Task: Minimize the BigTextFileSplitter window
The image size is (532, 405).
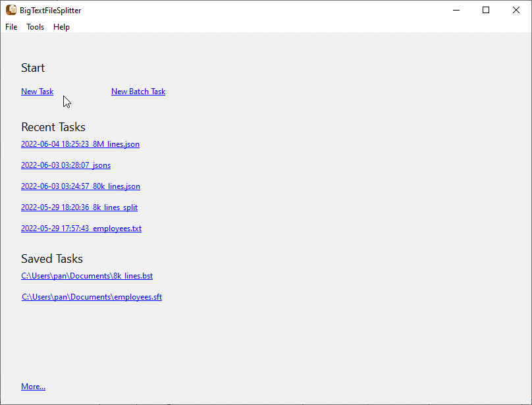Action: click(x=456, y=10)
